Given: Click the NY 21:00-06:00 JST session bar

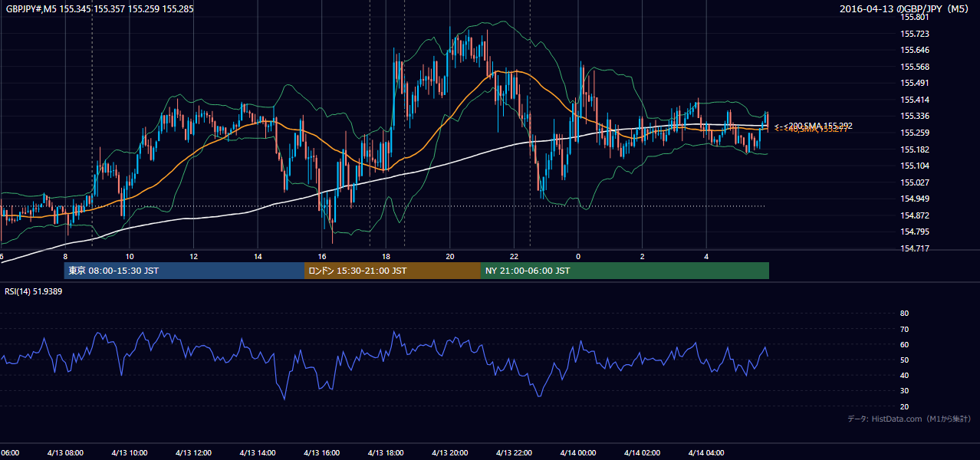Looking at the screenshot, I should click(625, 271).
